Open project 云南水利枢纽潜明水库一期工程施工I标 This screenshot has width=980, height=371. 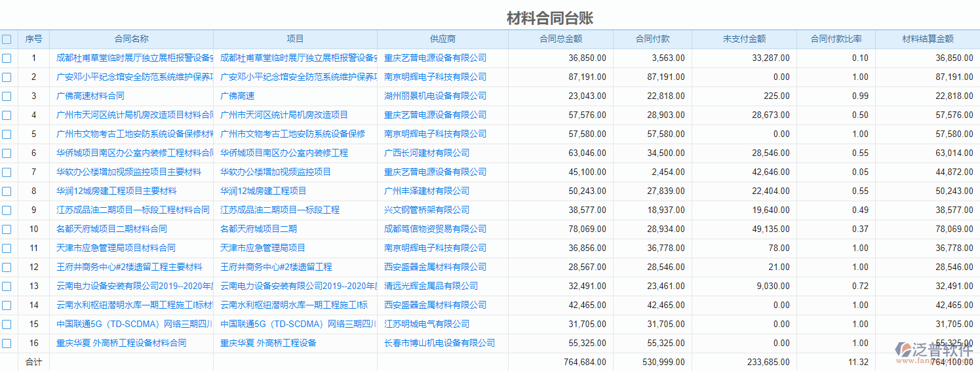294,305
